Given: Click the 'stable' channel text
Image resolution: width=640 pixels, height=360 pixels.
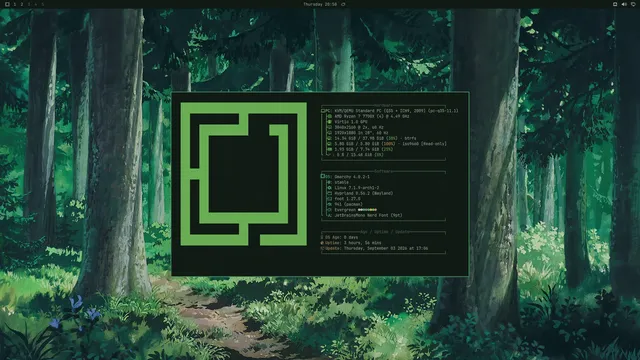Looking at the screenshot, I should 342,182.
